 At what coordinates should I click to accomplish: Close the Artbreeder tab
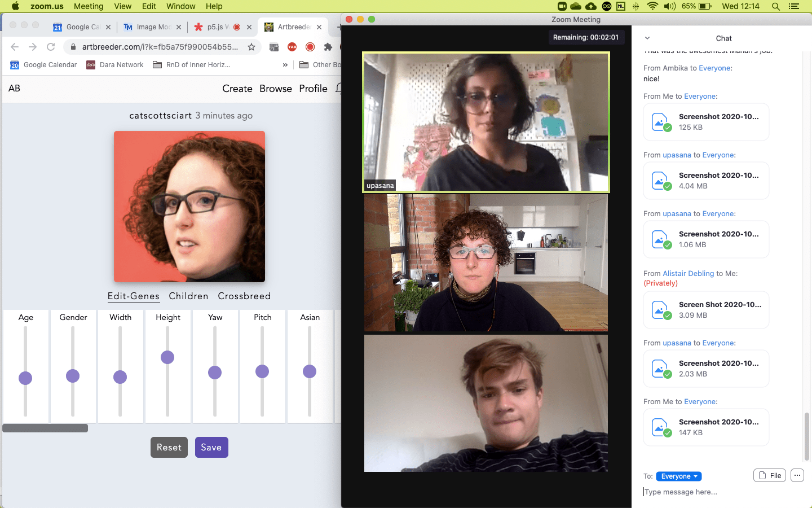[x=319, y=27]
